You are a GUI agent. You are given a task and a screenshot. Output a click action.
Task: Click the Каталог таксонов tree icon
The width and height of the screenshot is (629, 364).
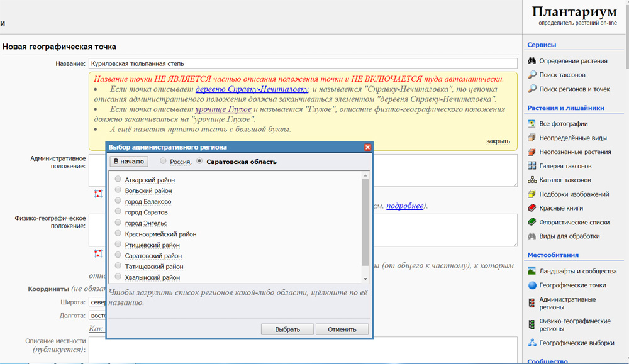tap(532, 180)
